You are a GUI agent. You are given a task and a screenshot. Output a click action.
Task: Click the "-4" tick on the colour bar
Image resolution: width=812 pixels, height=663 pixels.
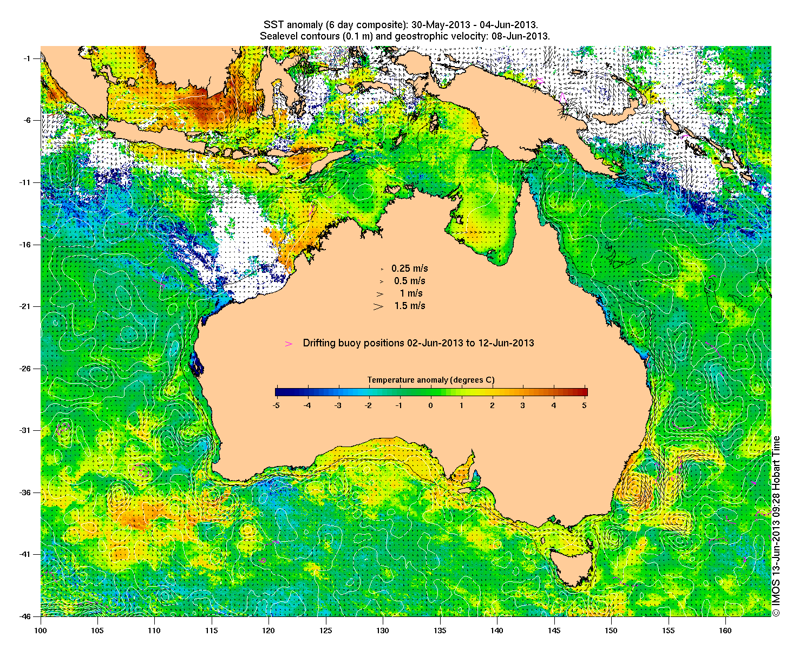pos(307,405)
